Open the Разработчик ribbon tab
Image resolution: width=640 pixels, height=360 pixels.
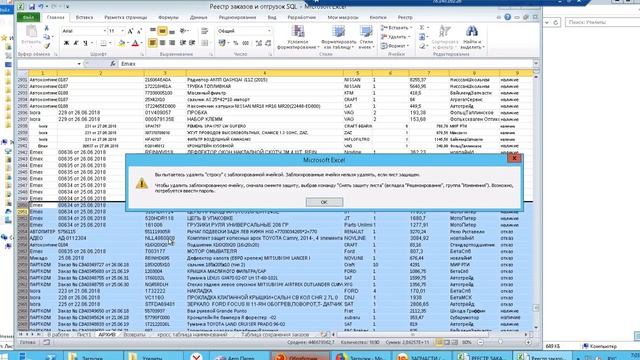coord(302,18)
